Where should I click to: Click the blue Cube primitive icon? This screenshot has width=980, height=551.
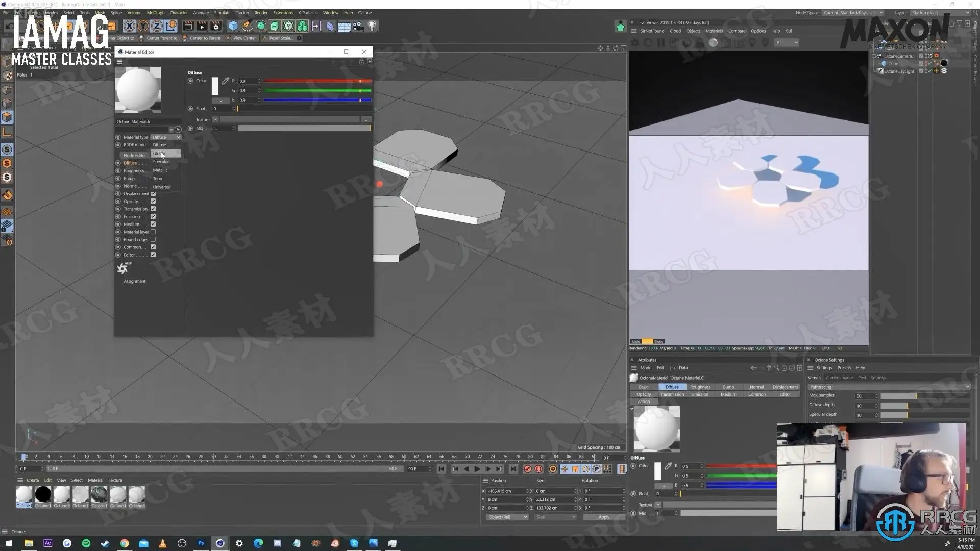[233, 26]
